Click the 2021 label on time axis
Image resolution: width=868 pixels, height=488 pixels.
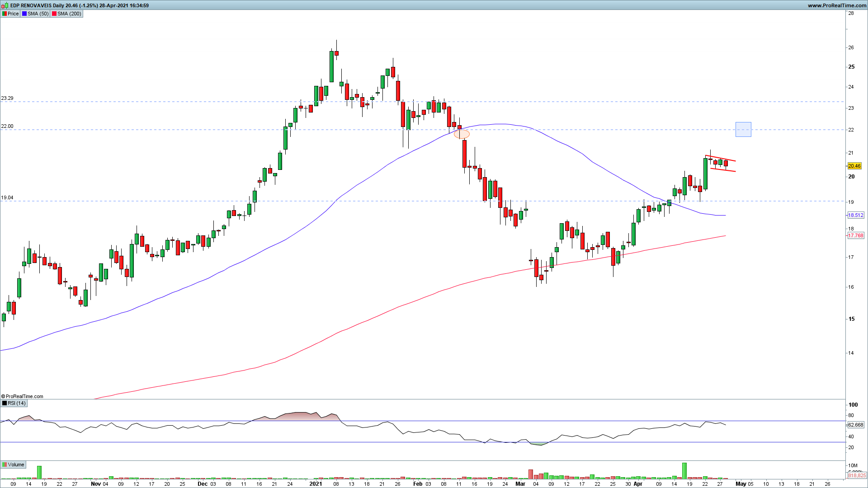pyautogui.click(x=316, y=484)
